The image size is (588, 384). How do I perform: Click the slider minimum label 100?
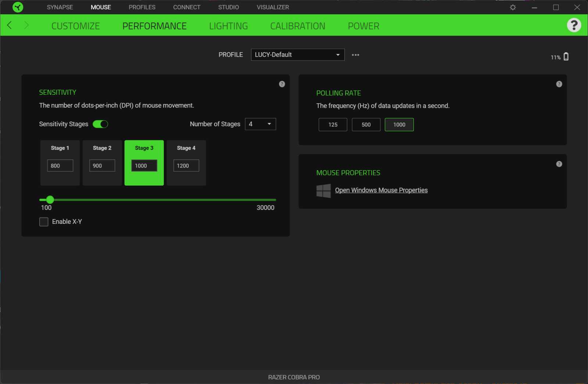[x=46, y=208]
